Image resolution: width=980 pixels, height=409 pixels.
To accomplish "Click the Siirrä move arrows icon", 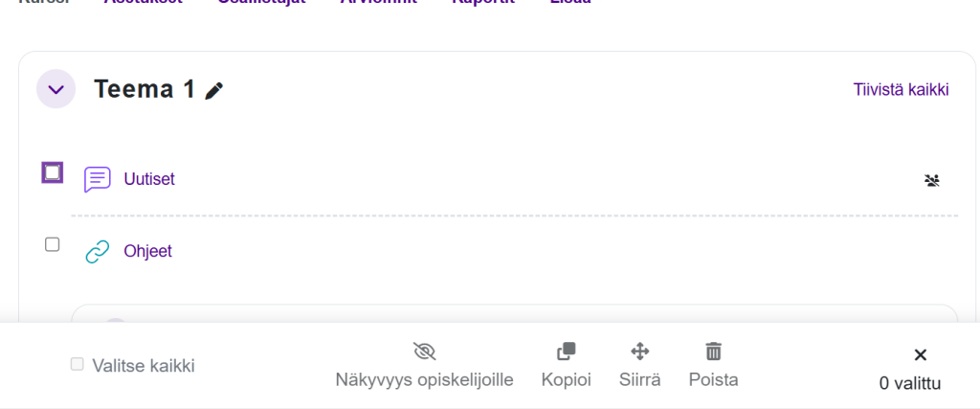I will 640,352.
